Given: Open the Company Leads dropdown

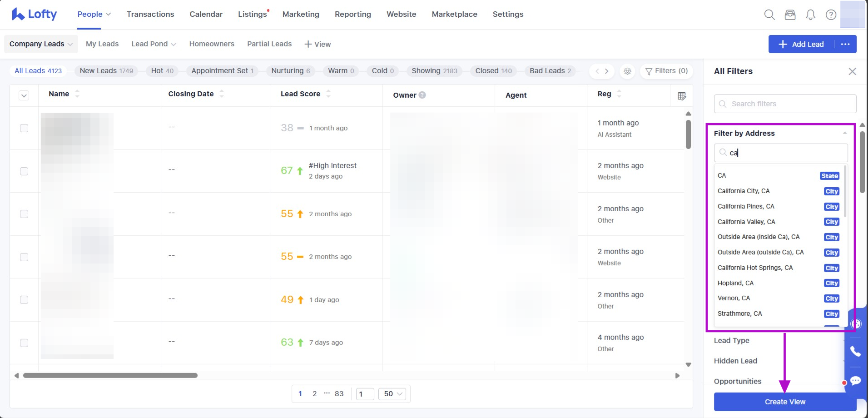Looking at the screenshot, I should pos(41,44).
